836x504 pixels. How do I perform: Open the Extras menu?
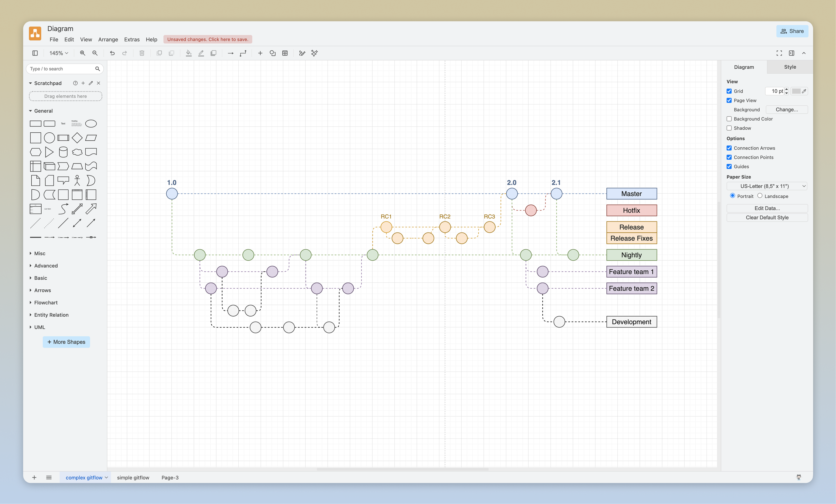click(132, 39)
